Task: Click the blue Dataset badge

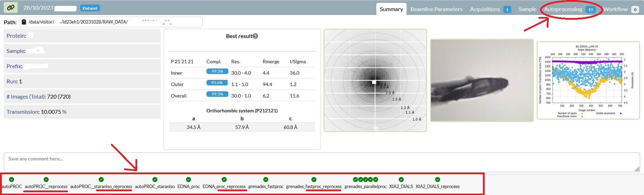Action: click(x=90, y=8)
